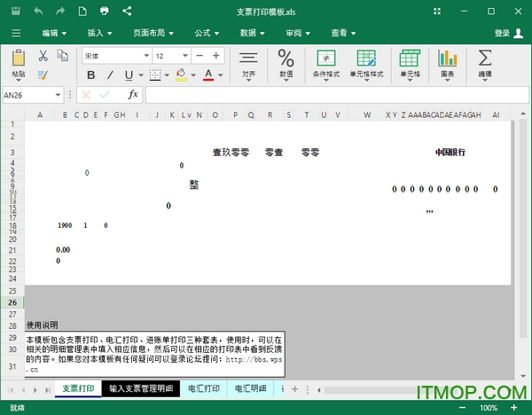
Task: Open the 宋体 font name dropdown
Action: 146,56
